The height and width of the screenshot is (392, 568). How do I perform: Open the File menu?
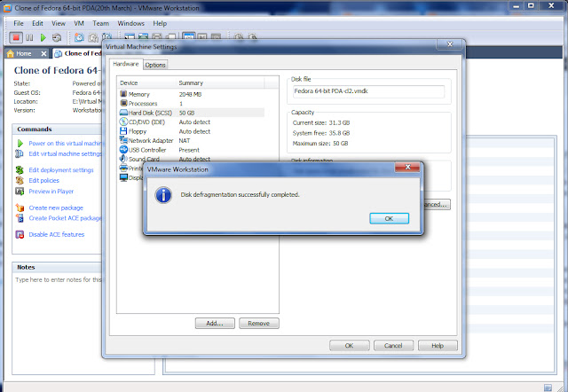click(x=19, y=23)
